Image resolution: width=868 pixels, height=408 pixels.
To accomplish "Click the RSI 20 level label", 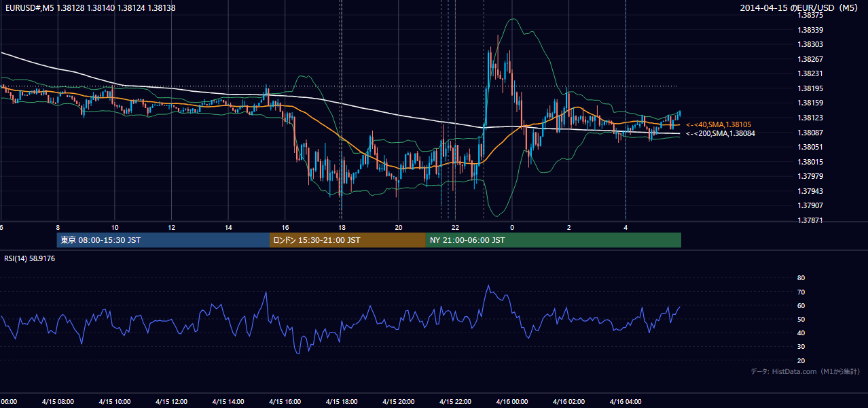I will pos(801,360).
